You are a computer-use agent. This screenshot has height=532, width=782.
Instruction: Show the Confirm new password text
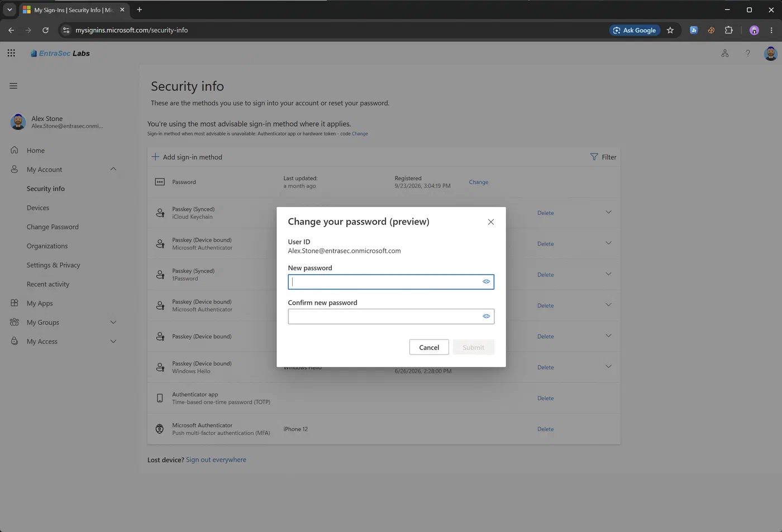click(x=487, y=317)
